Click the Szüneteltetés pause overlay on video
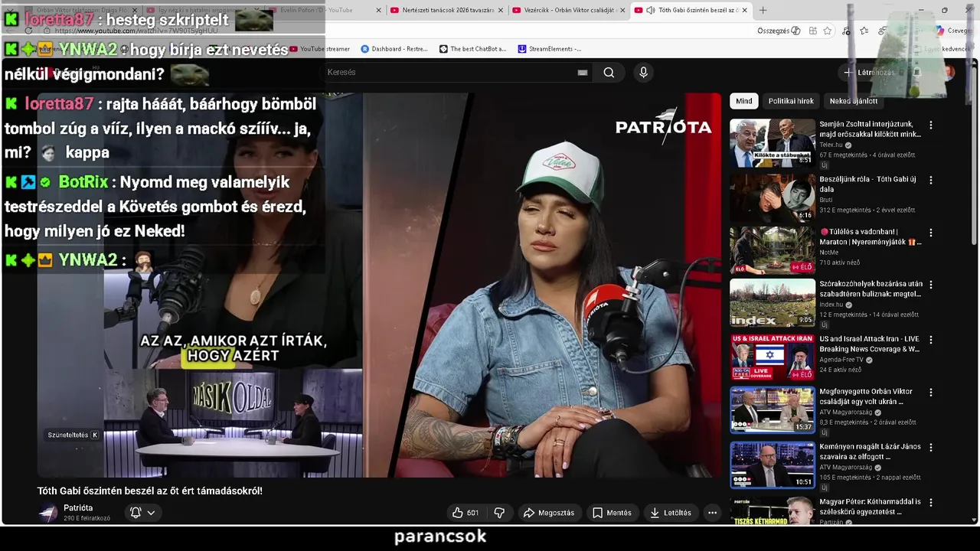This screenshot has width=980, height=551. [x=73, y=435]
